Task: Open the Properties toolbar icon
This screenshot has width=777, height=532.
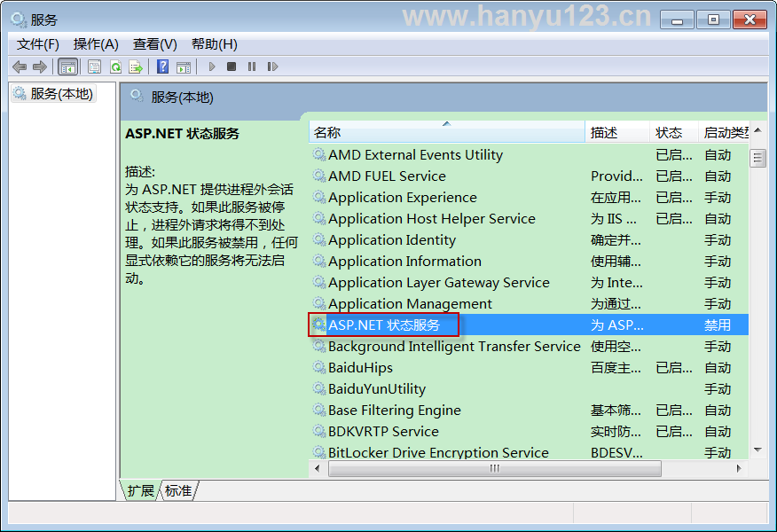Action: click(94, 66)
